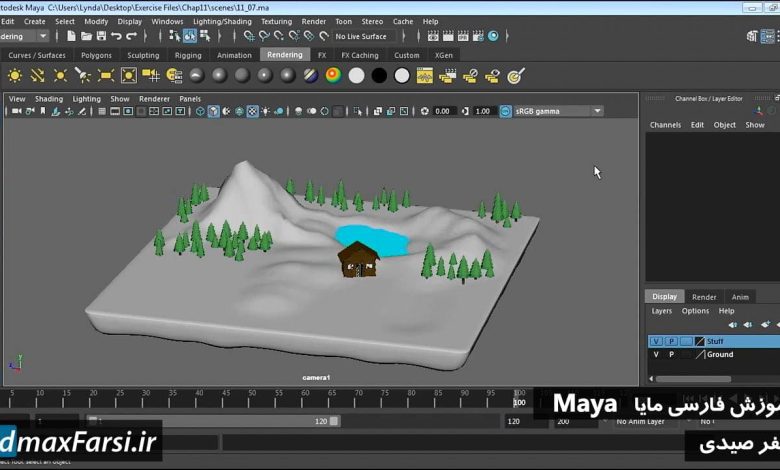Switch to the Polygons shelf tab

(96, 55)
